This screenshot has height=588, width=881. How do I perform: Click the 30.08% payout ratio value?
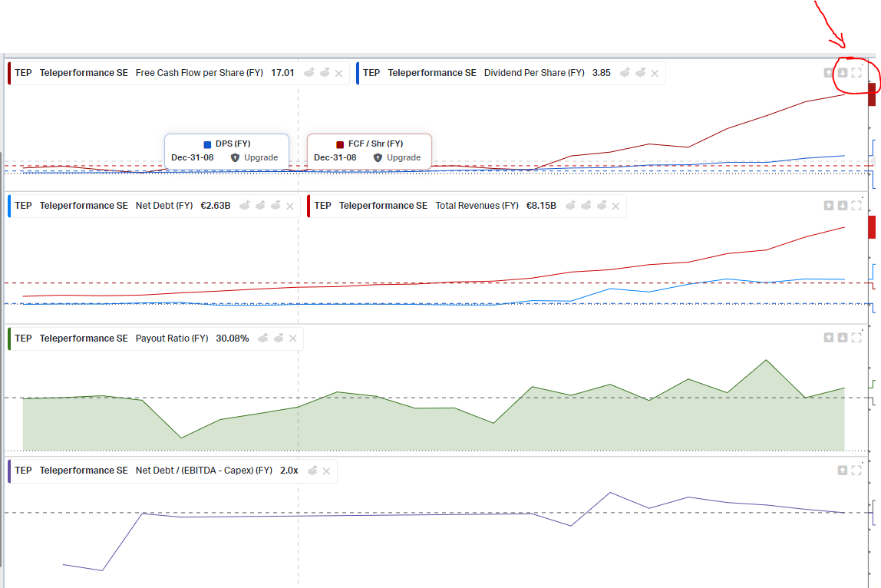click(x=232, y=338)
